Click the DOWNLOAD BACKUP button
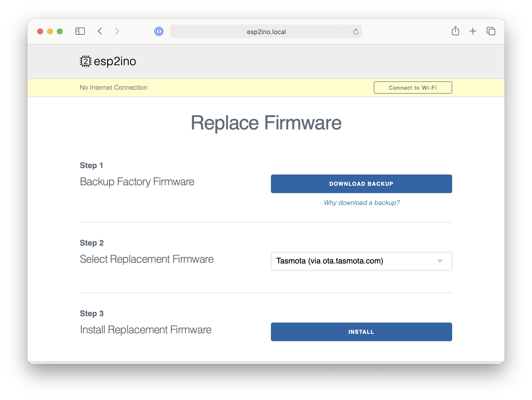Image resolution: width=532 pixels, height=400 pixels. (361, 184)
